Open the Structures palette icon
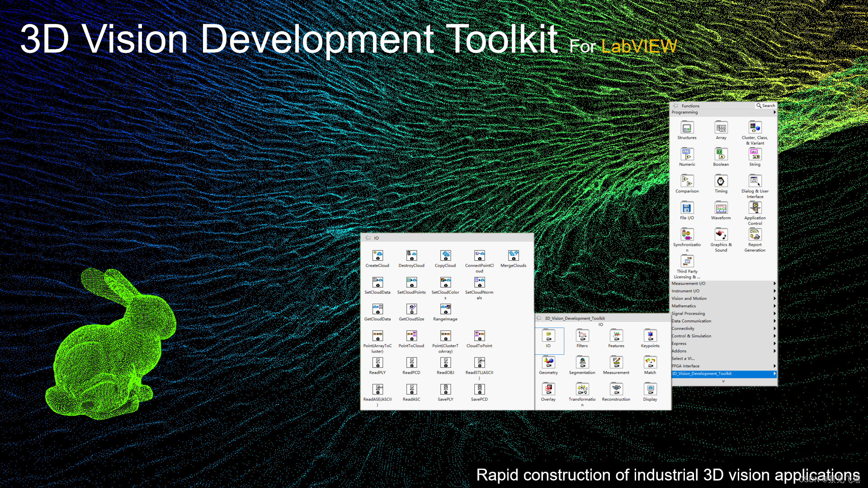Image resolution: width=868 pixels, height=488 pixels. tap(687, 128)
